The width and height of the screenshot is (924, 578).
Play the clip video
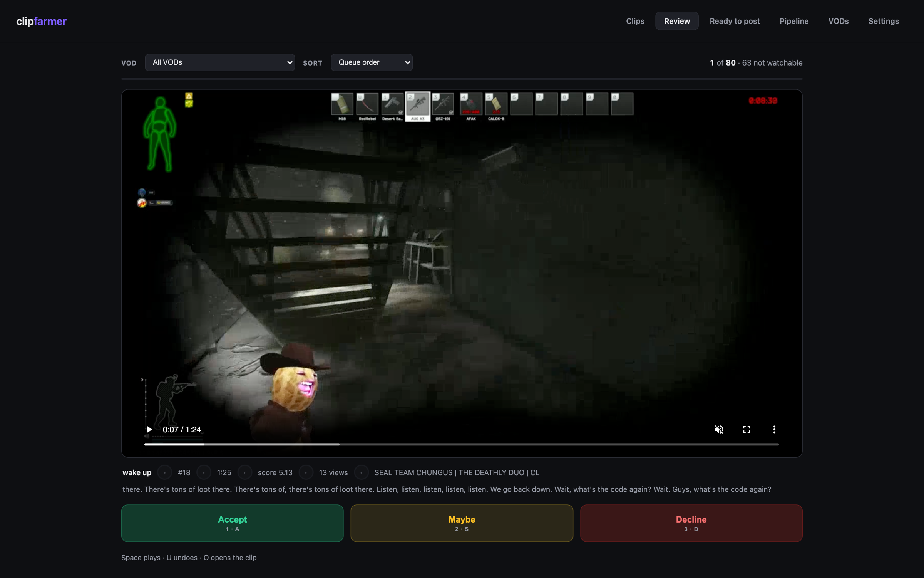149,429
